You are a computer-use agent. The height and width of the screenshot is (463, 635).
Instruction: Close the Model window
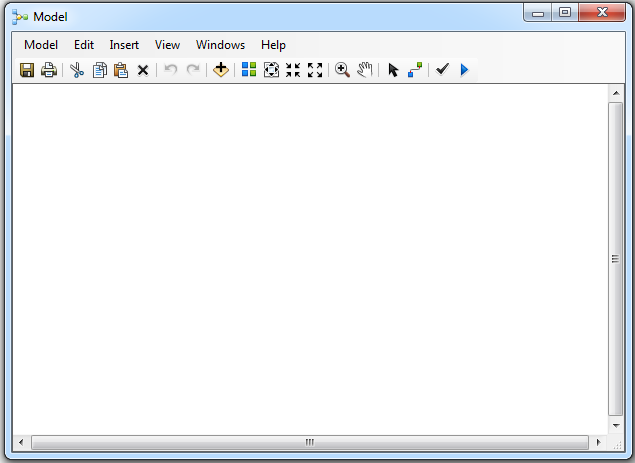pos(602,13)
